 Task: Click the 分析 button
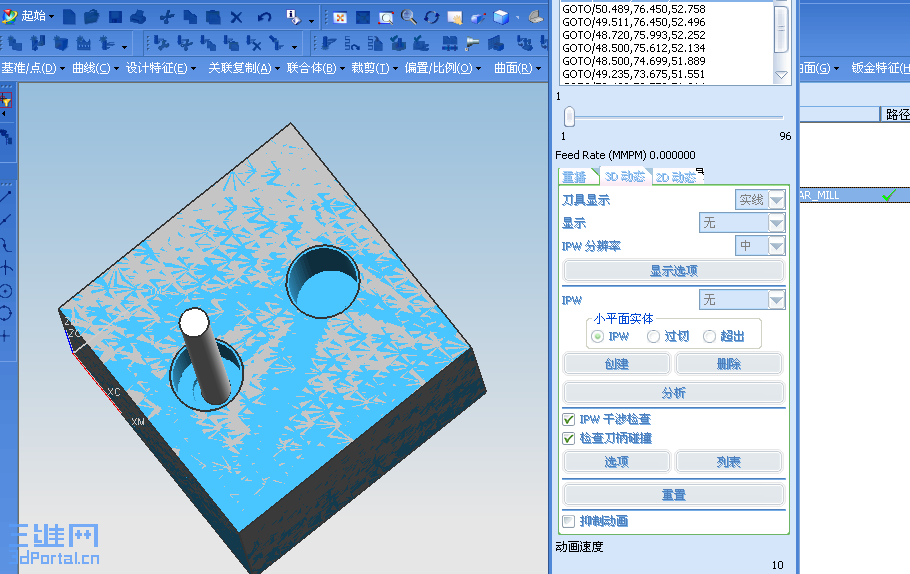[673, 393]
